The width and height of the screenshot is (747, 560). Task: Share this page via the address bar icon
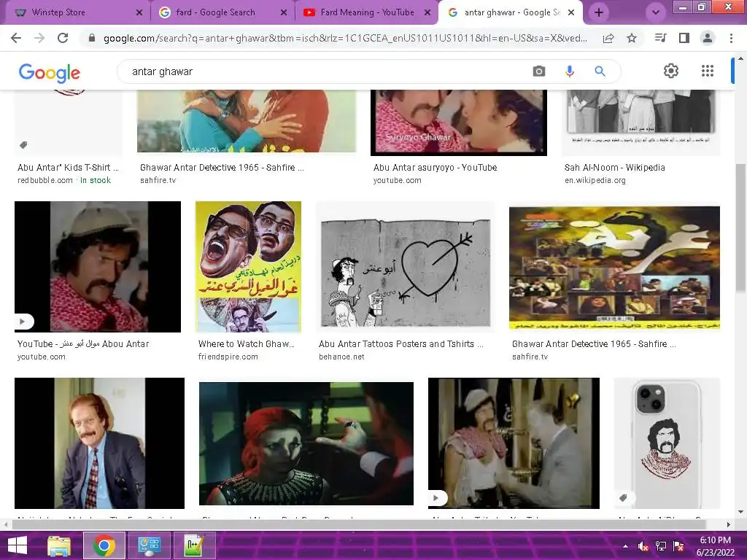coord(608,38)
